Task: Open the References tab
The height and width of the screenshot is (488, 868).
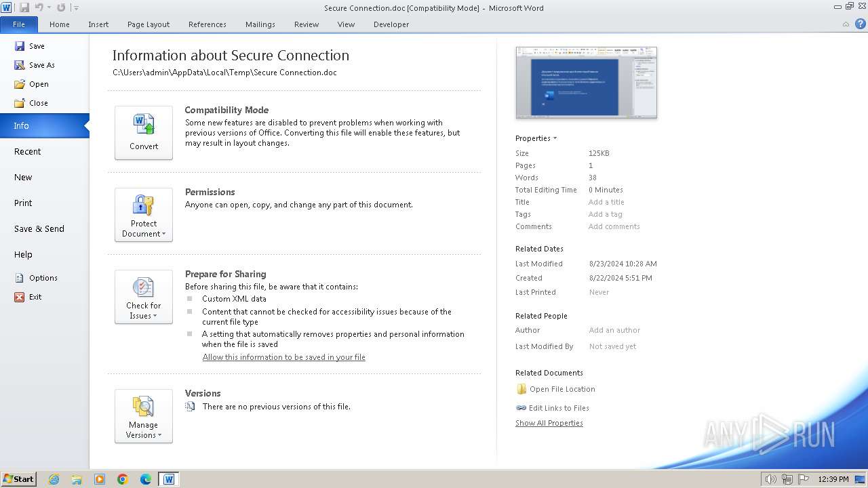Action: point(208,24)
